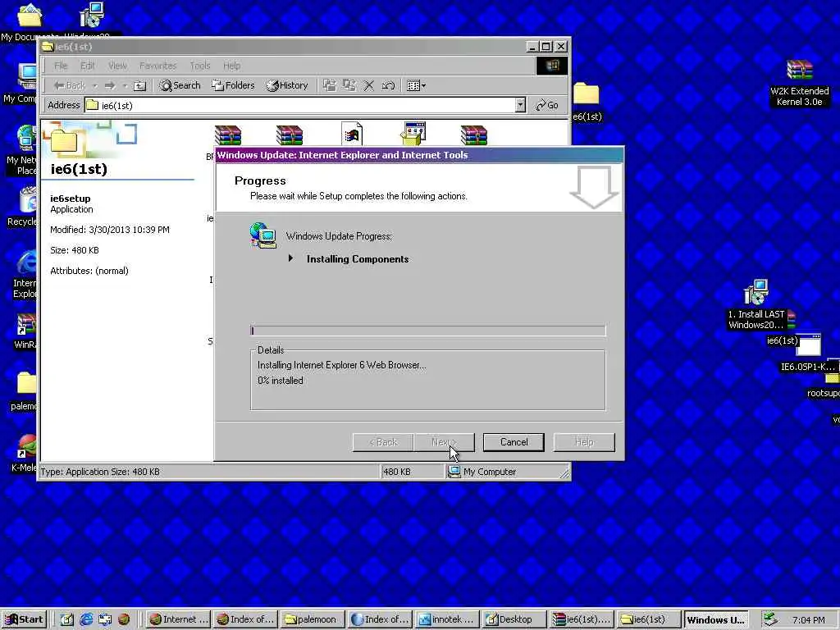
Task: Select the WinRAR desktop shortcut
Action: tap(25, 331)
